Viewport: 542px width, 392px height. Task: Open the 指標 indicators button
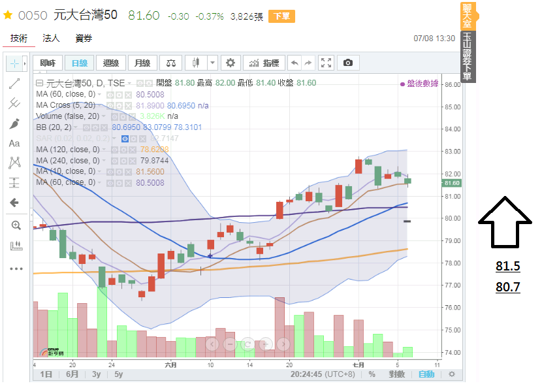[x=264, y=63]
